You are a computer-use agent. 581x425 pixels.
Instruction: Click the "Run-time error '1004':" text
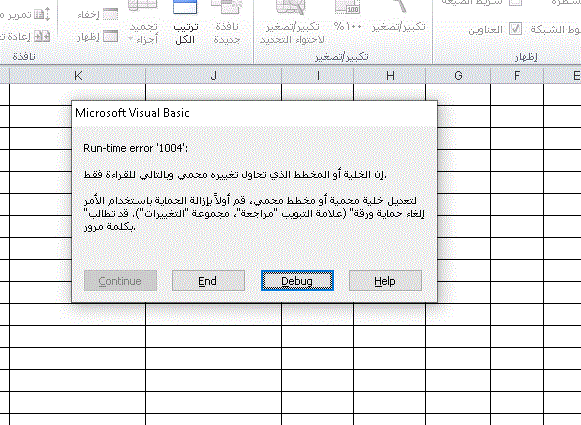135,148
